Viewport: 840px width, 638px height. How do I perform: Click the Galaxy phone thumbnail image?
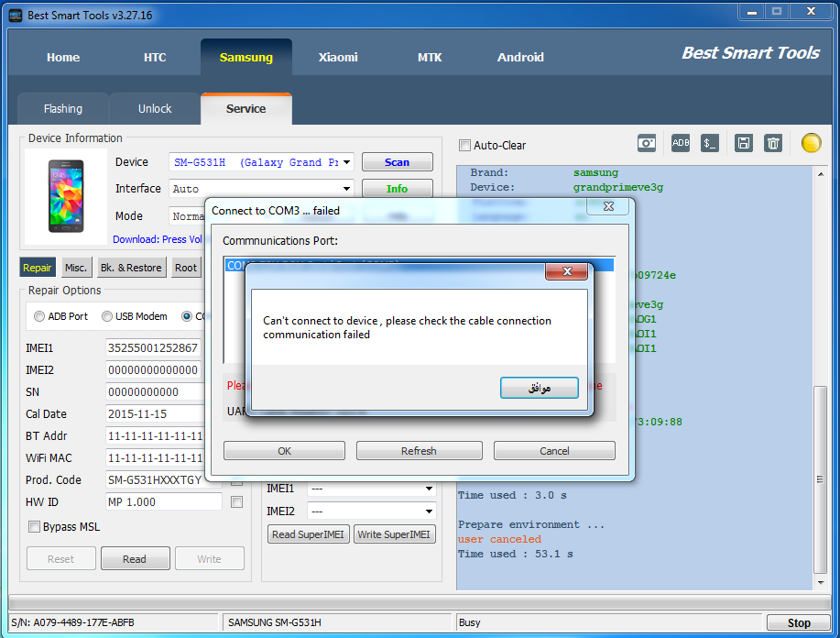pyautogui.click(x=66, y=195)
